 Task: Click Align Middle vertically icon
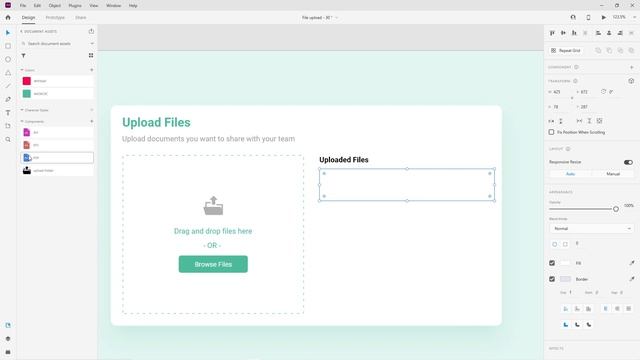tap(563, 33)
